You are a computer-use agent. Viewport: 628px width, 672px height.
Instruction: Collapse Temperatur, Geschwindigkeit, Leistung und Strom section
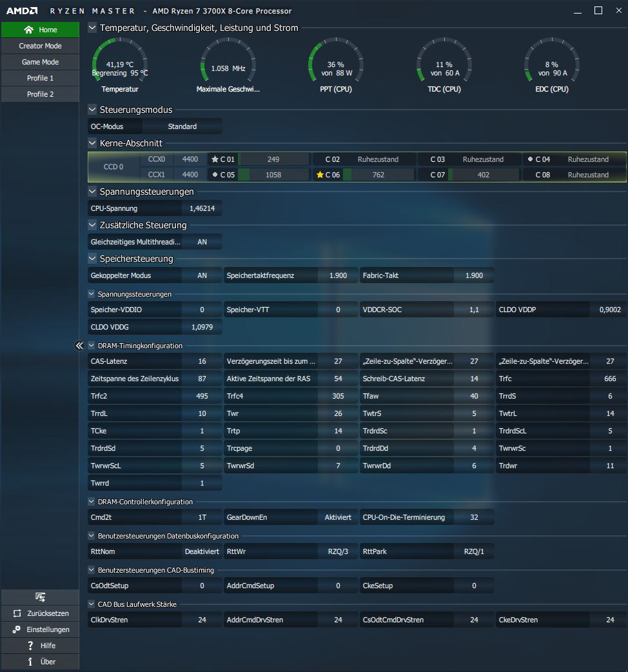92,28
